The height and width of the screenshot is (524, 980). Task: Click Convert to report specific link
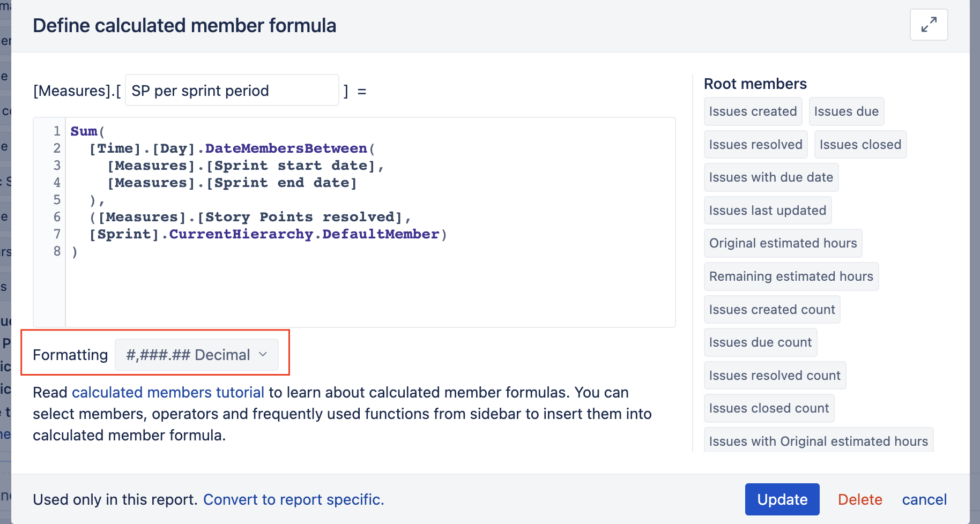click(293, 499)
